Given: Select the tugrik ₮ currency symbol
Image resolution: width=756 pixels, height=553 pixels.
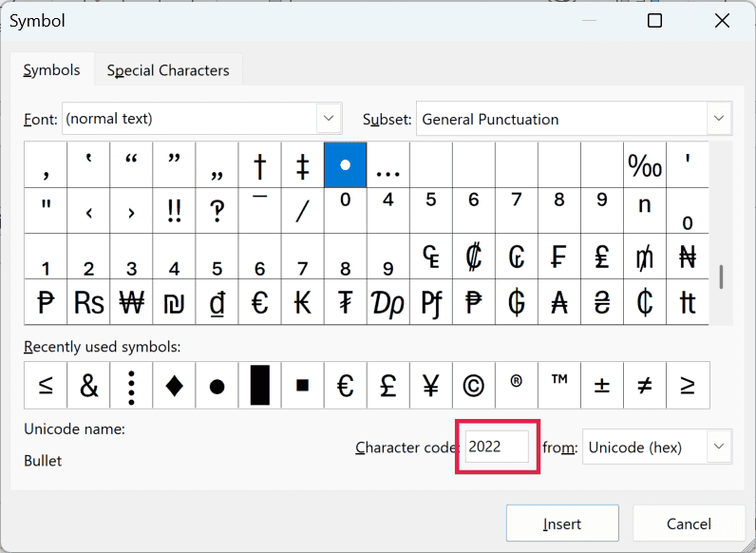Looking at the screenshot, I should pyautogui.click(x=345, y=302).
